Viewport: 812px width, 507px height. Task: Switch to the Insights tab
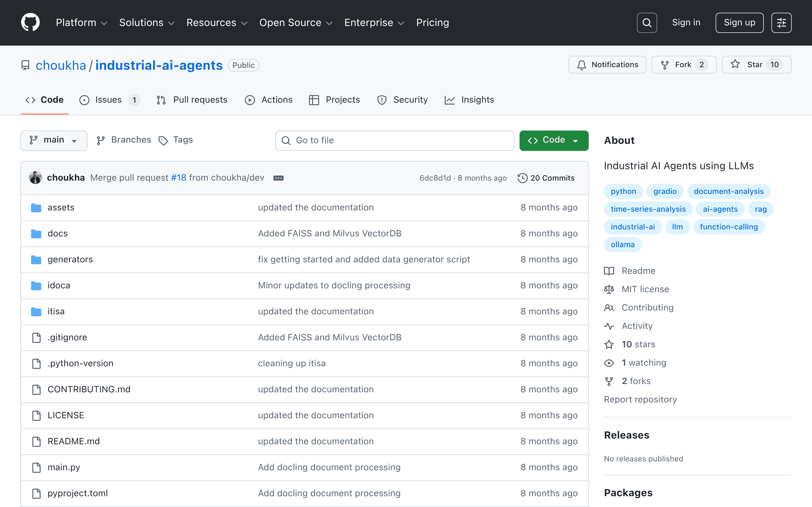(x=469, y=100)
